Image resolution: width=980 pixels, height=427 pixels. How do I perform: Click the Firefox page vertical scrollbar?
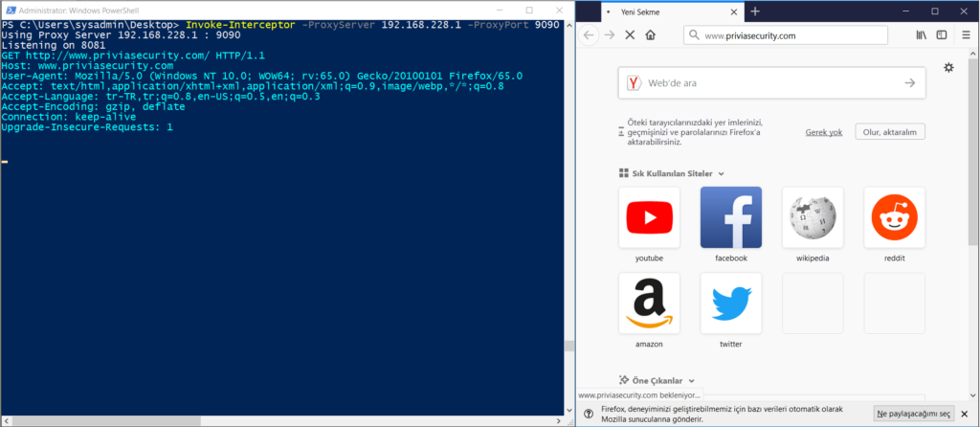coord(973,152)
